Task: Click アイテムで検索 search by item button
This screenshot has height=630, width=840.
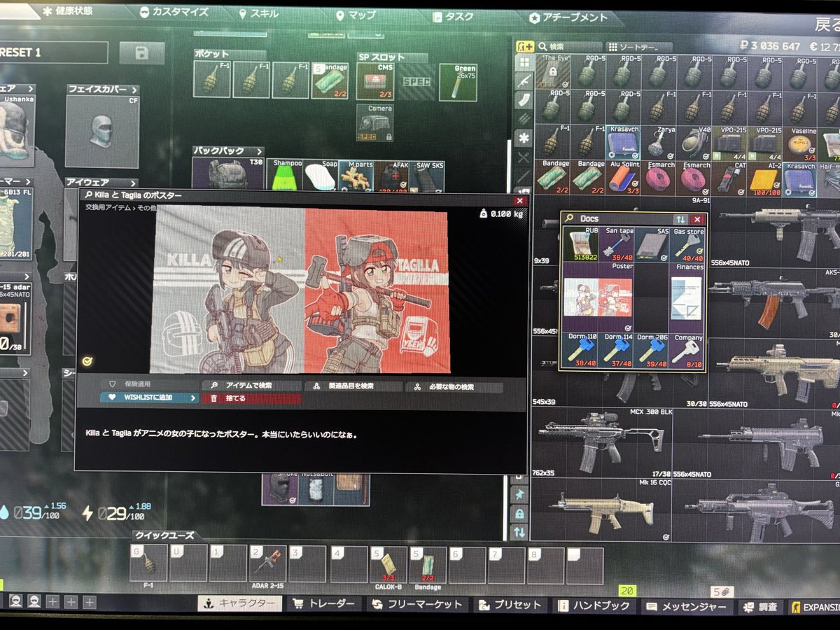Action: (x=251, y=386)
